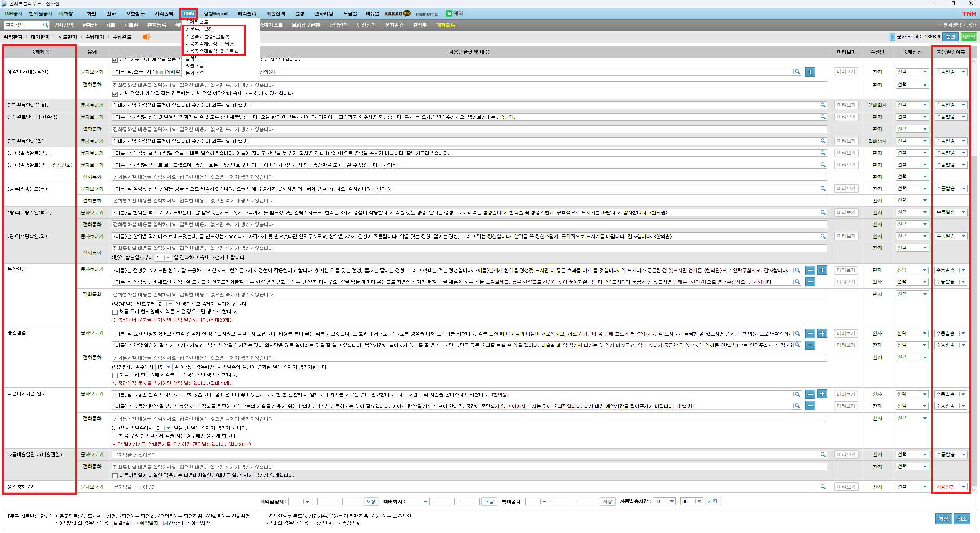Open the 문자발송 toolbar item
The width and height of the screenshot is (980, 533).
[394, 25]
